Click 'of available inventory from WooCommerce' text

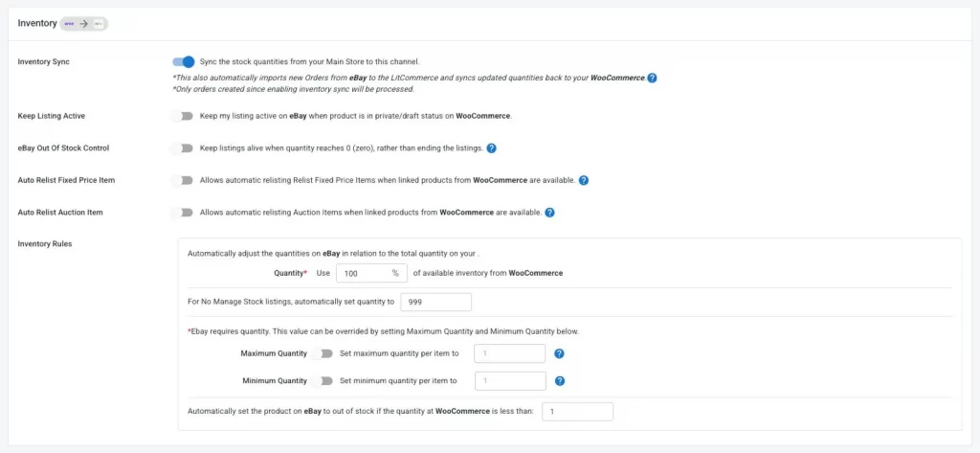tap(488, 273)
